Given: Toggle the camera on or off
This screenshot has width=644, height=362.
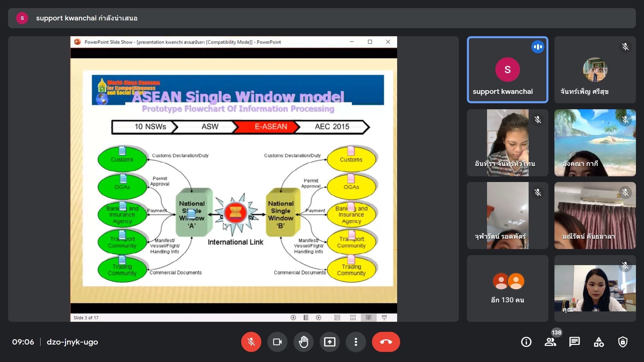Looking at the screenshot, I should tap(277, 342).
